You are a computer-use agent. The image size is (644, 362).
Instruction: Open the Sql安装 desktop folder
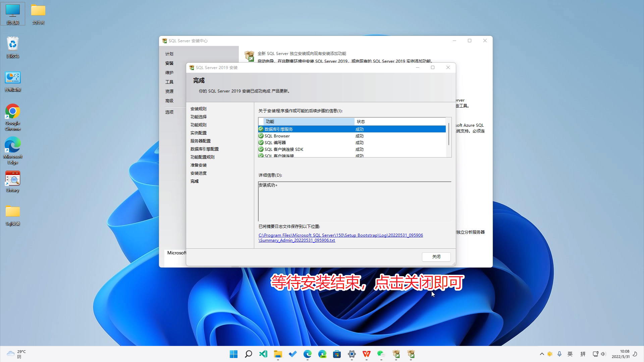(x=13, y=215)
